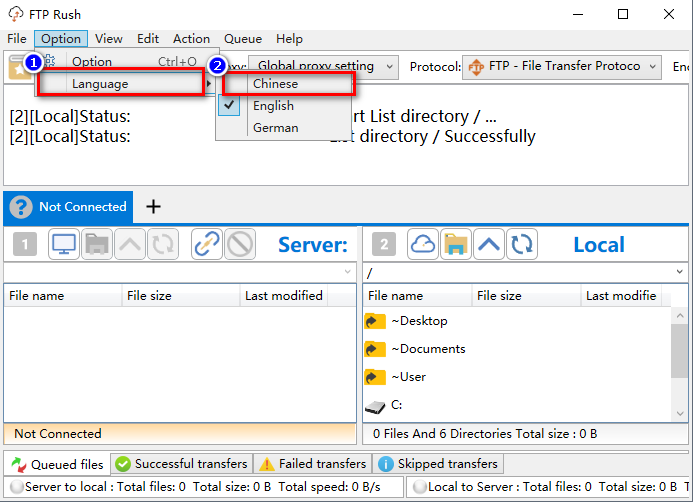Sort local pane by File name

[417, 296]
